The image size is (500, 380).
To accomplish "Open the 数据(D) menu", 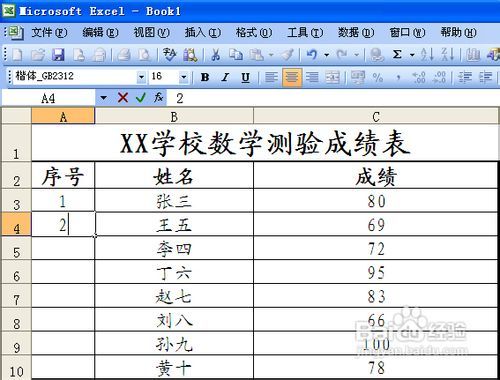I will click(x=356, y=32).
